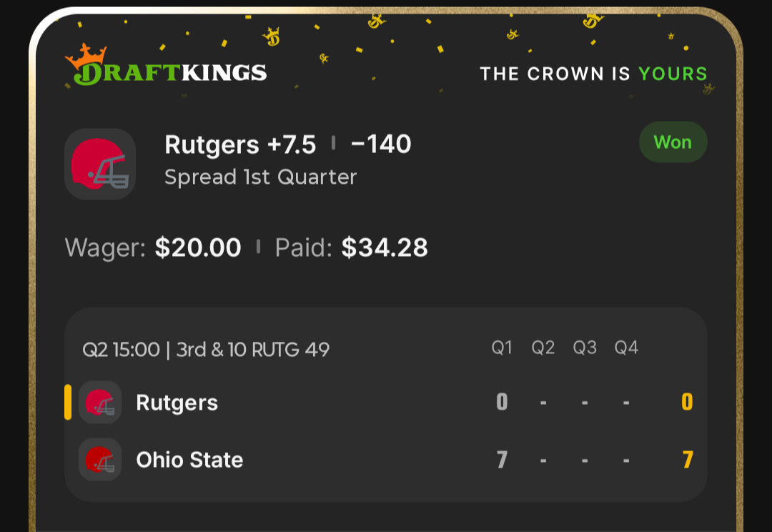Click the $34.28 paid amount

pos(385,248)
